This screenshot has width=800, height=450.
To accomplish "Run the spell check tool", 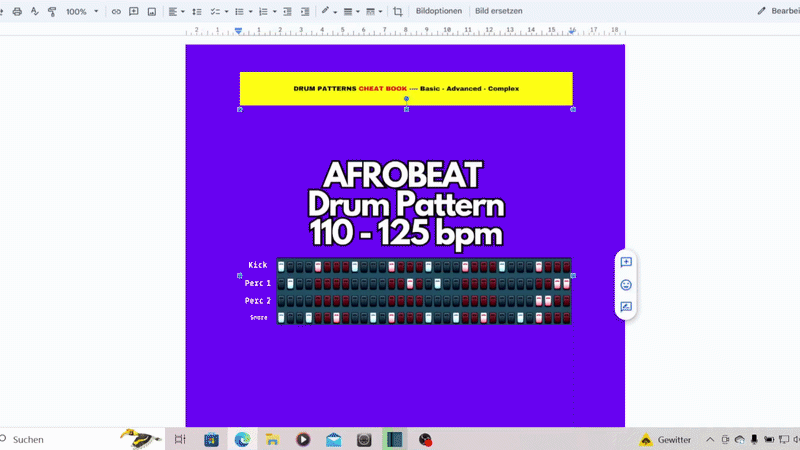I will (35, 11).
